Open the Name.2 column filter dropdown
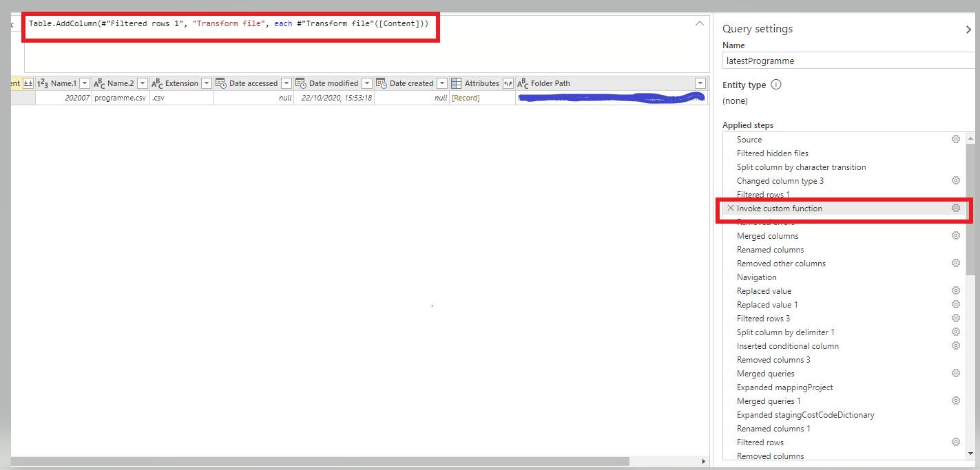 (x=143, y=83)
